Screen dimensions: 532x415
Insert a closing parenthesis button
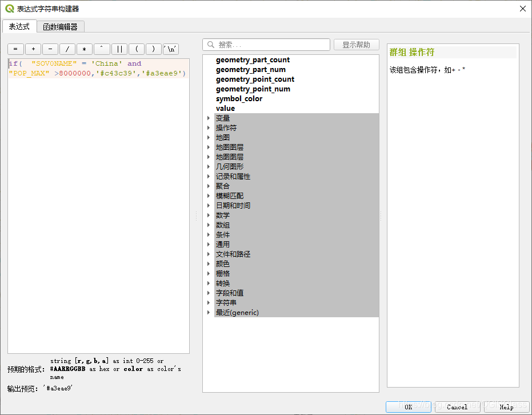tap(154, 49)
